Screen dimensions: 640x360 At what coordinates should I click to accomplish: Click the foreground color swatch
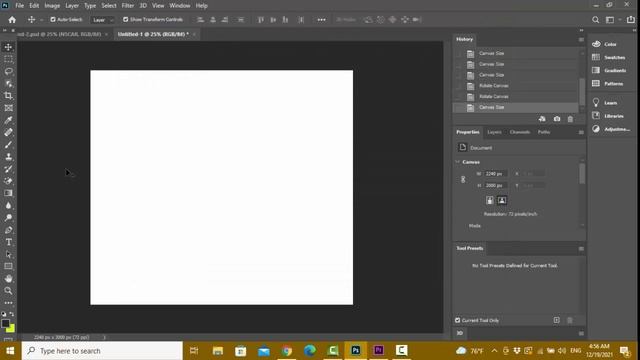point(5,323)
